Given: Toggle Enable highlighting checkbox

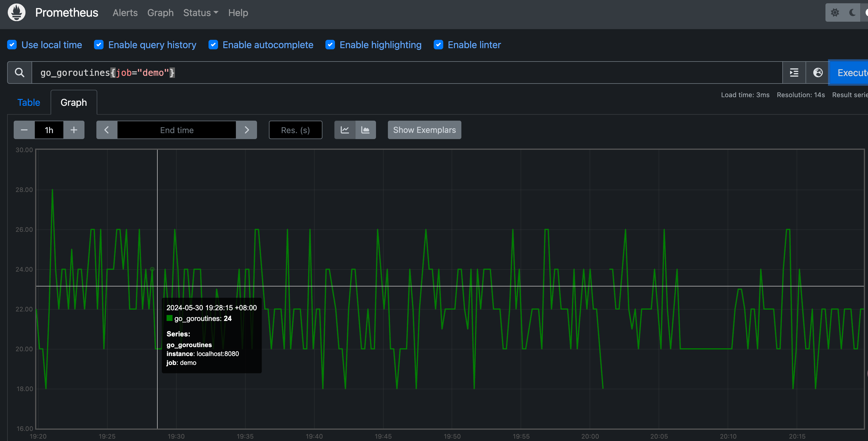Looking at the screenshot, I should [x=330, y=45].
